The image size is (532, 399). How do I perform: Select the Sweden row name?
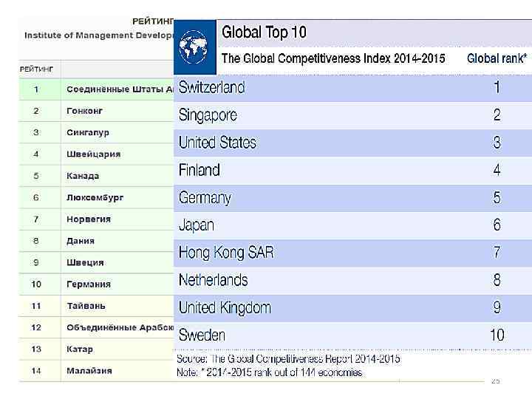[202, 335]
